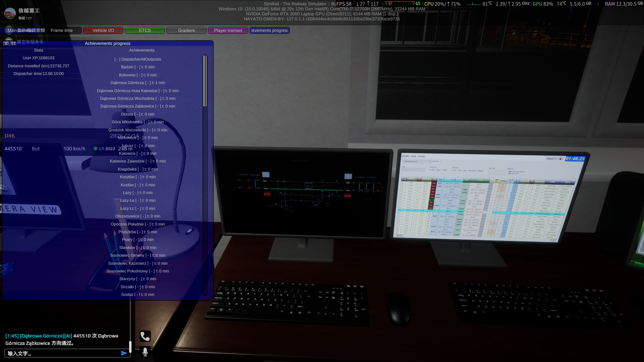Click the Sosnowiec Kazimierz row
644x362 pixels.
coord(138,263)
